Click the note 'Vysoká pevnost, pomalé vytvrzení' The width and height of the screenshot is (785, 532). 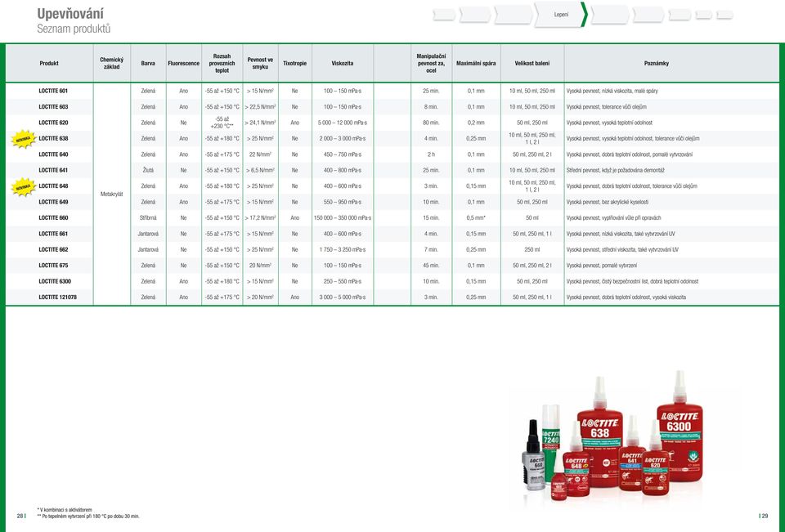(602, 266)
